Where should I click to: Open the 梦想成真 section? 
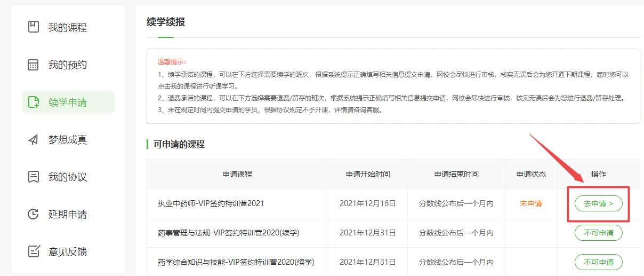point(67,139)
